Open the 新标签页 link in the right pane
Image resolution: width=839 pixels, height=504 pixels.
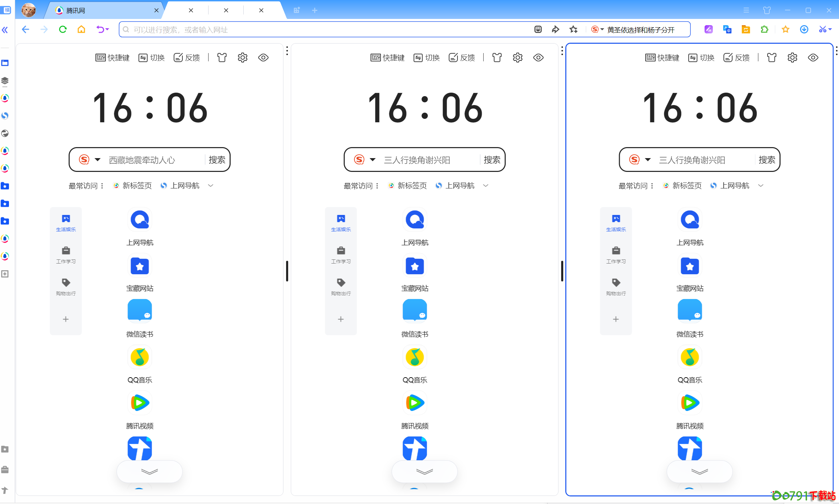[x=686, y=186]
